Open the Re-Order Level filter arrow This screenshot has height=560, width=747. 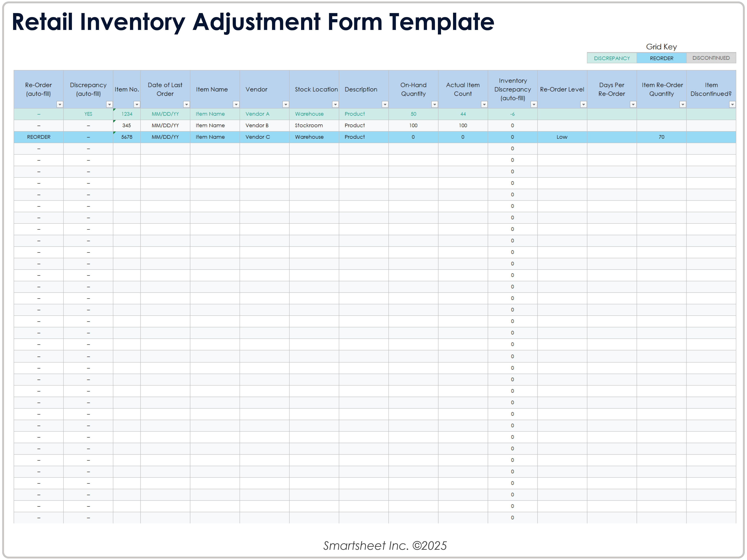(583, 105)
